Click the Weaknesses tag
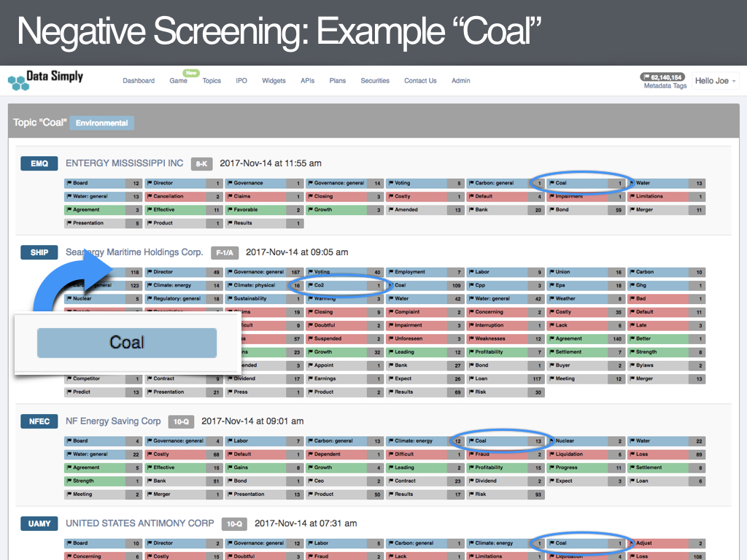This screenshot has width=747, height=560. click(x=506, y=338)
